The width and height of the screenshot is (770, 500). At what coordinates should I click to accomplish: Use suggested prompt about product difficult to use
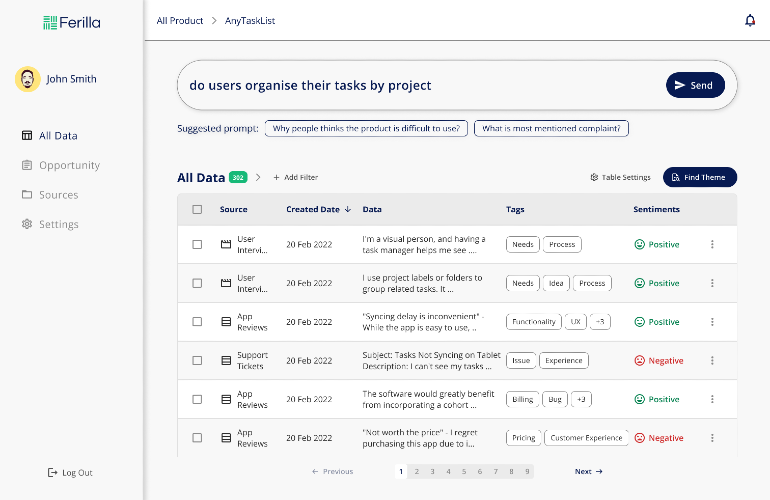point(366,129)
